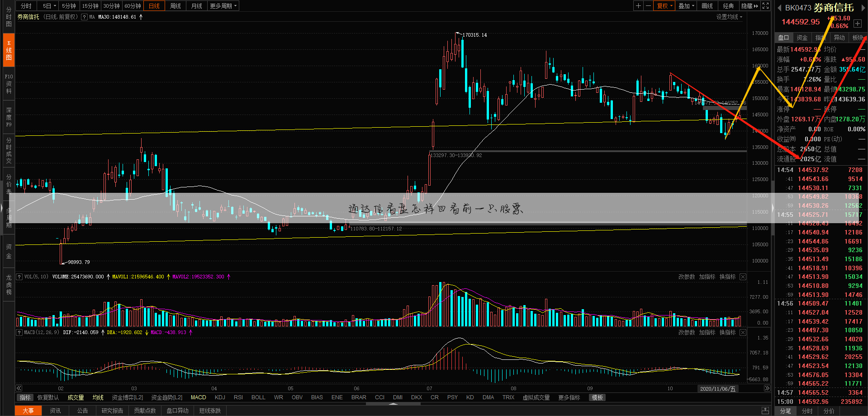The image size is (868, 416).
Task: Toggle BOLL indicator
Action: (258, 397)
